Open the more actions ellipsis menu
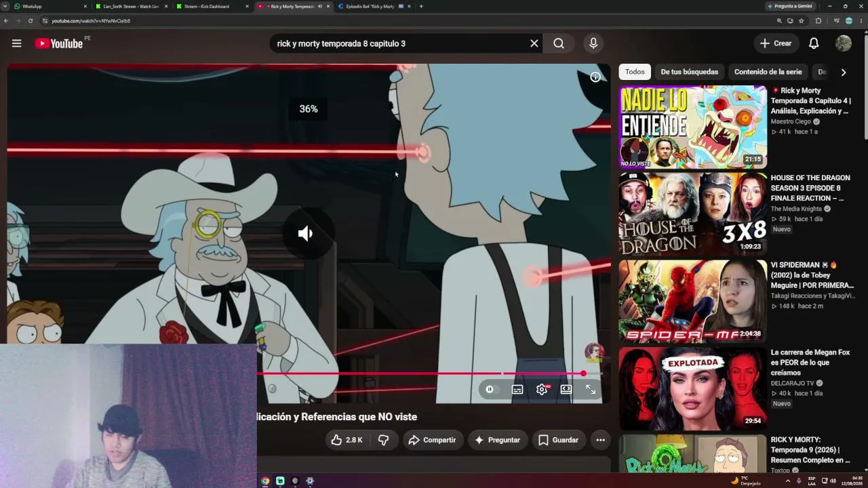 pos(600,440)
